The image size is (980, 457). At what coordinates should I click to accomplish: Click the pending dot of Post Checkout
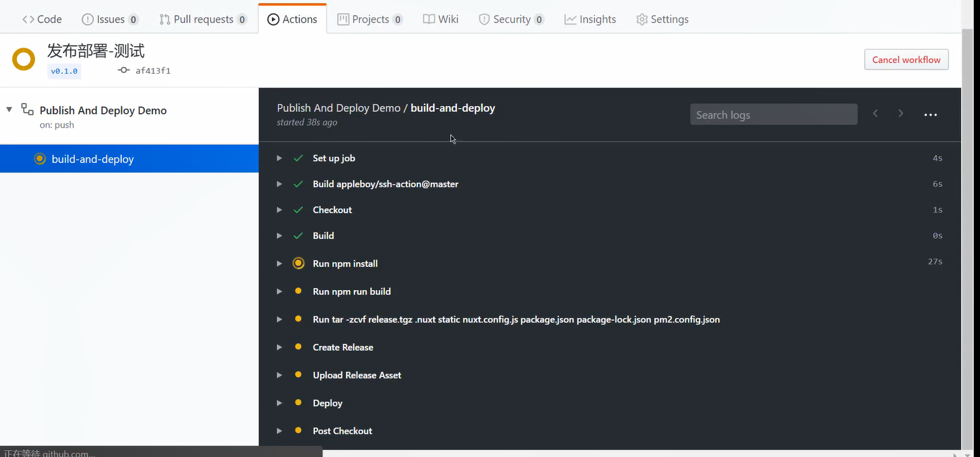tap(298, 430)
